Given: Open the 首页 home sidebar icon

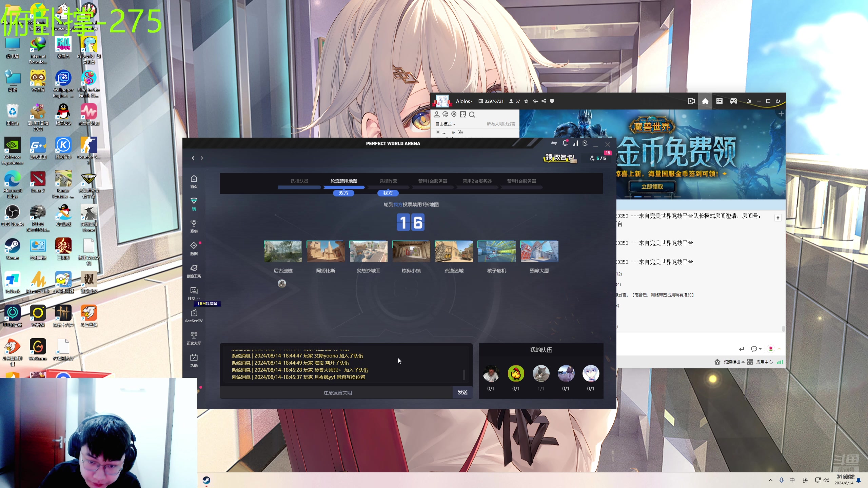Looking at the screenshot, I should pos(194,181).
